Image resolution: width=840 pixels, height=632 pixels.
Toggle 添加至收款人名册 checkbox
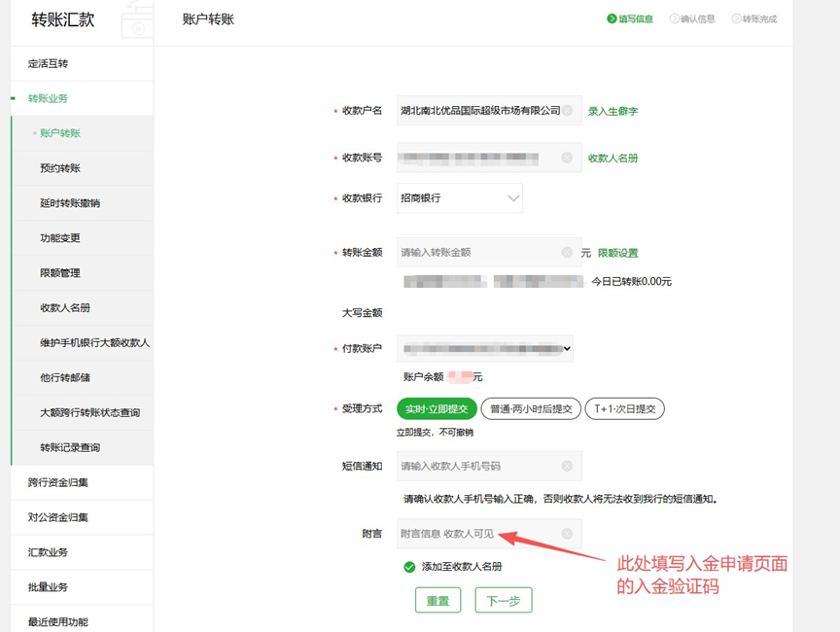click(x=409, y=567)
